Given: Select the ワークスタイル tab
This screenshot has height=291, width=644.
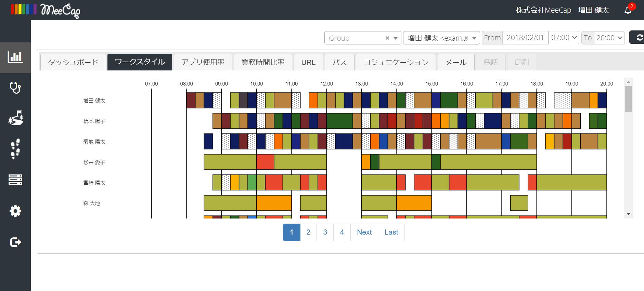Looking at the screenshot, I should tap(140, 62).
